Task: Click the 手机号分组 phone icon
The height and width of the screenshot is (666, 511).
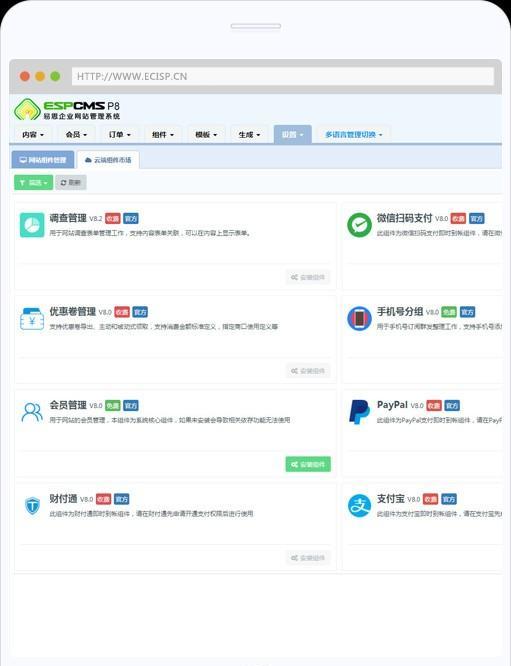Action: pyautogui.click(x=359, y=319)
